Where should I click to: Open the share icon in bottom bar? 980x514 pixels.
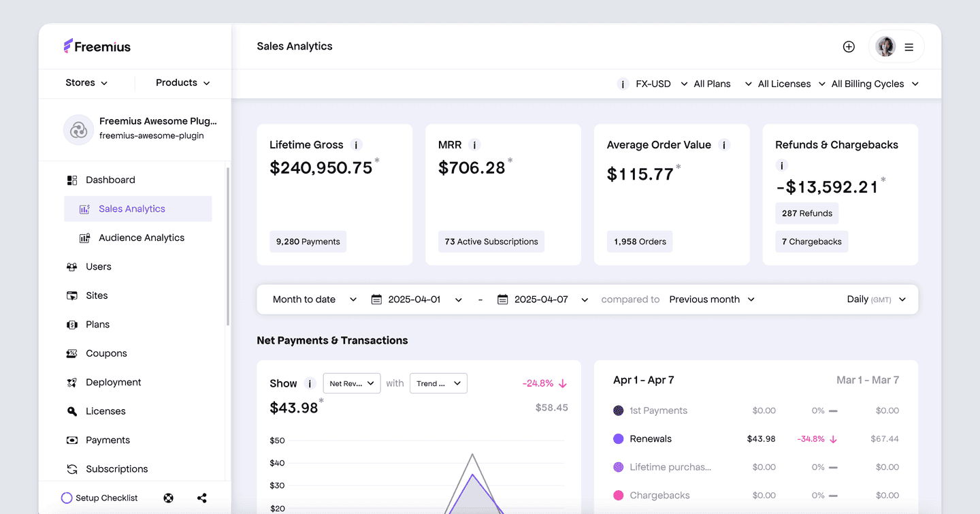[202, 498]
